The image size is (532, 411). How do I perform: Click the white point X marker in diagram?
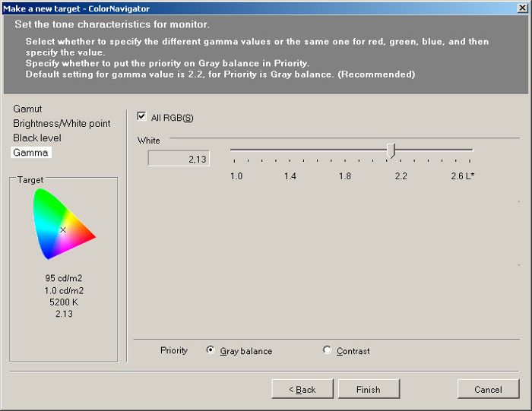[63, 229]
